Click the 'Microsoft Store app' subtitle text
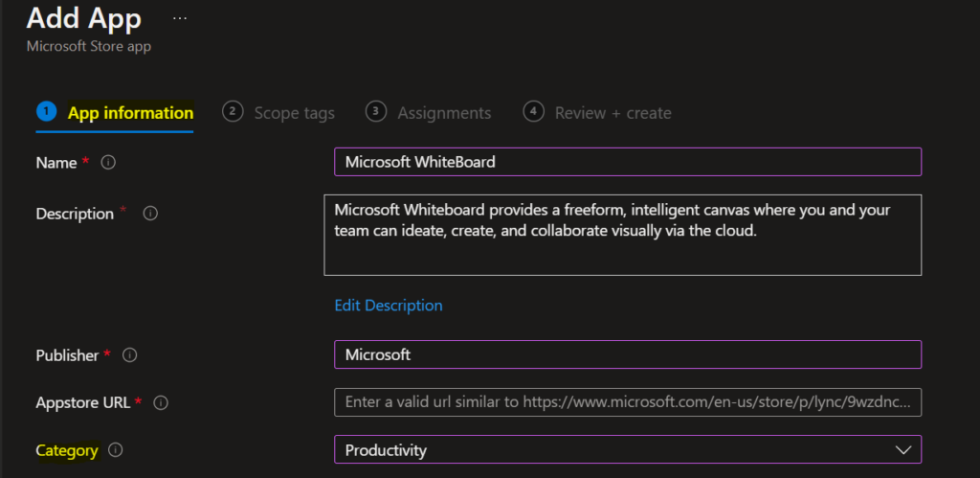The image size is (980, 478). click(89, 46)
